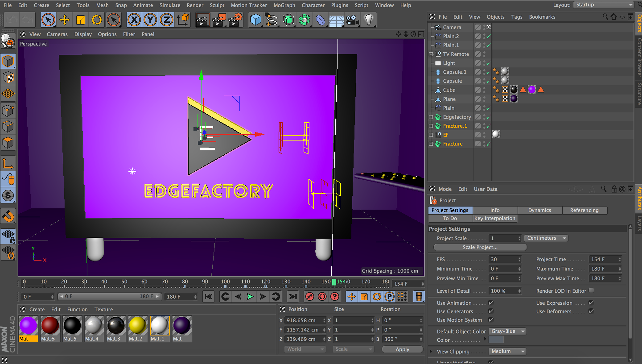Select the Move tool in top toolbar

[x=64, y=20]
